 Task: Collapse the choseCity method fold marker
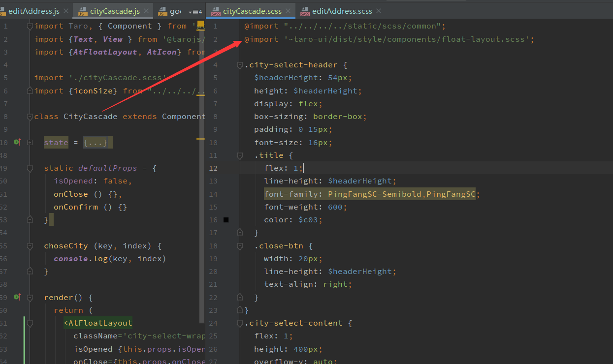(x=30, y=245)
